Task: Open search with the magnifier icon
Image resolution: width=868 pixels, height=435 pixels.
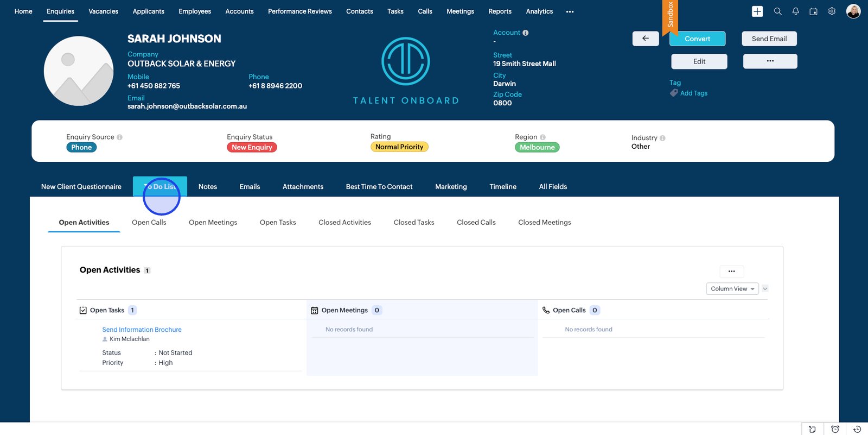Action: [x=777, y=11]
